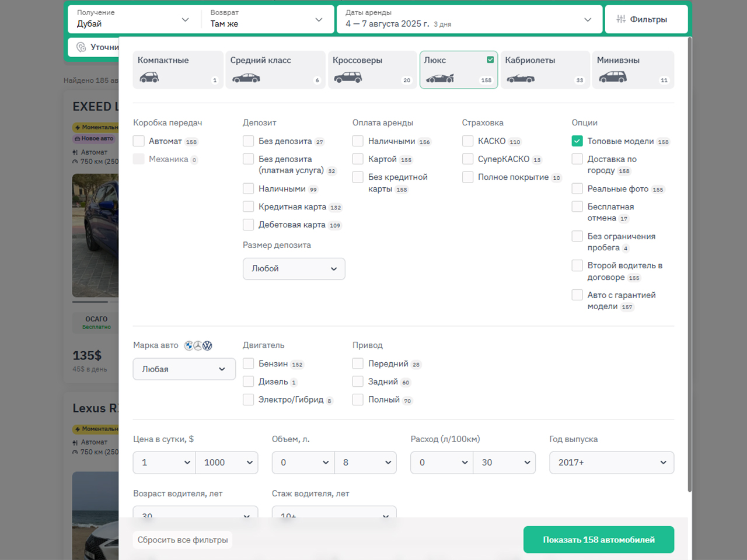Image resolution: width=747 pixels, height=560 pixels.
Task: Select the Кабриолеты category tab
Action: click(545, 70)
